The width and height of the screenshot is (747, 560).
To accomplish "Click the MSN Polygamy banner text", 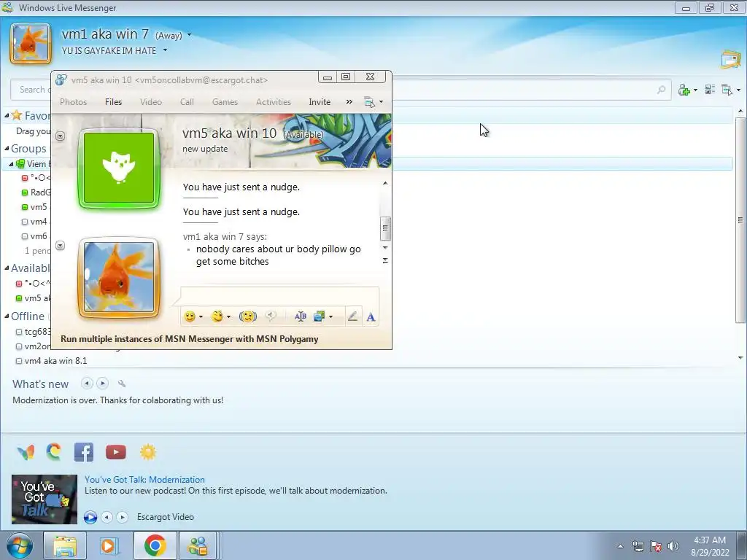I will point(190,339).
